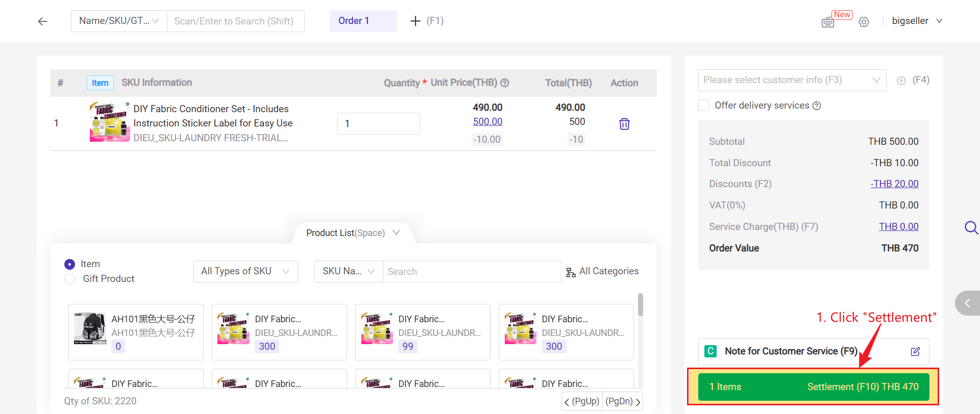980x414 pixels.
Task: Click the Item tag in table header
Action: coord(100,83)
